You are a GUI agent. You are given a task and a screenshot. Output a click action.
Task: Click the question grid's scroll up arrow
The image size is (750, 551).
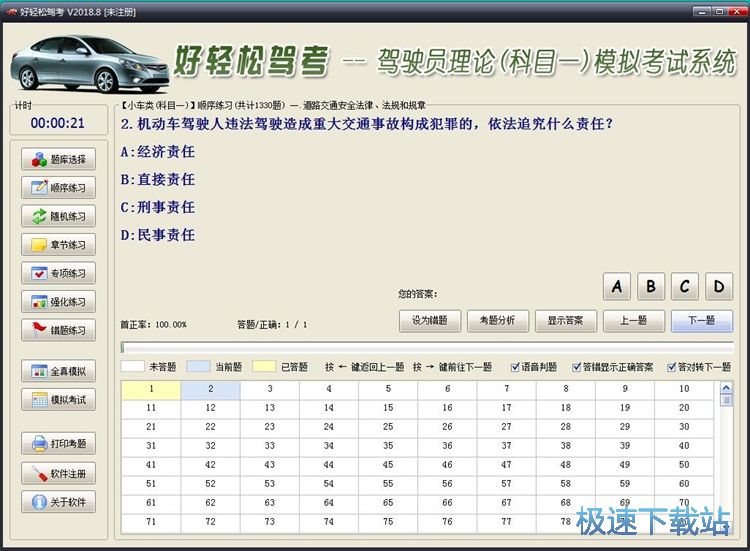[726, 388]
